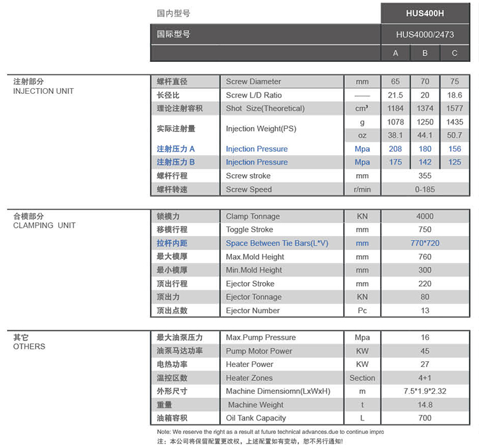This screenshot has height=448, width=479.
Task: Select the Clamp Tonnage label
Action: [x=253, y=216]
